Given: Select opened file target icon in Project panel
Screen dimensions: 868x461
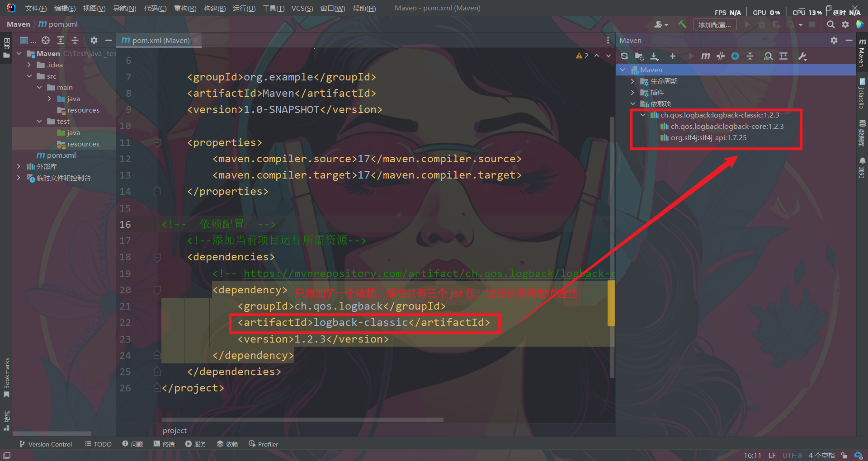Looking at the screenshot, I should coord(46,40).
